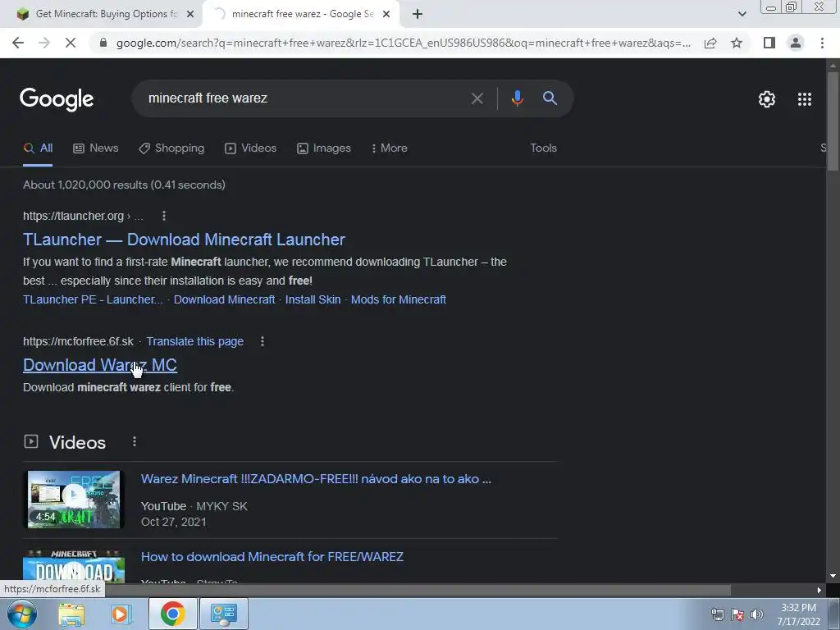Switch to Videos results
The image size is (840, 630).
click(250, 148)
